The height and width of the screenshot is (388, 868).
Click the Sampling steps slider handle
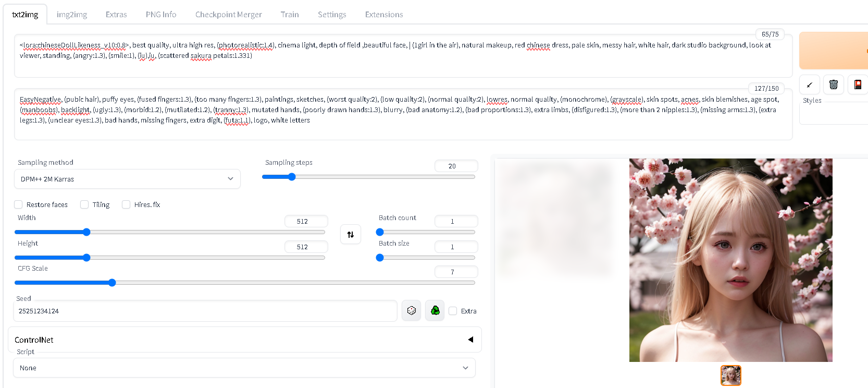292,177
